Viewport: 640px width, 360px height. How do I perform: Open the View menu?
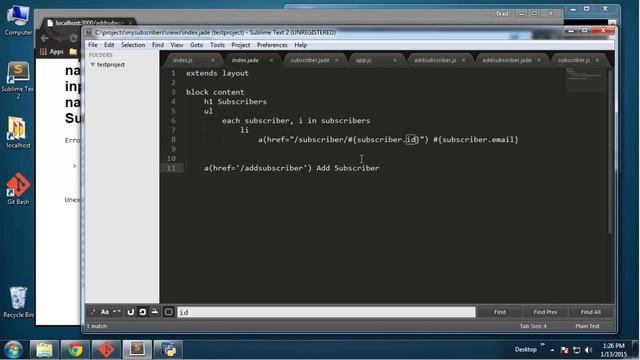[177, 45]
